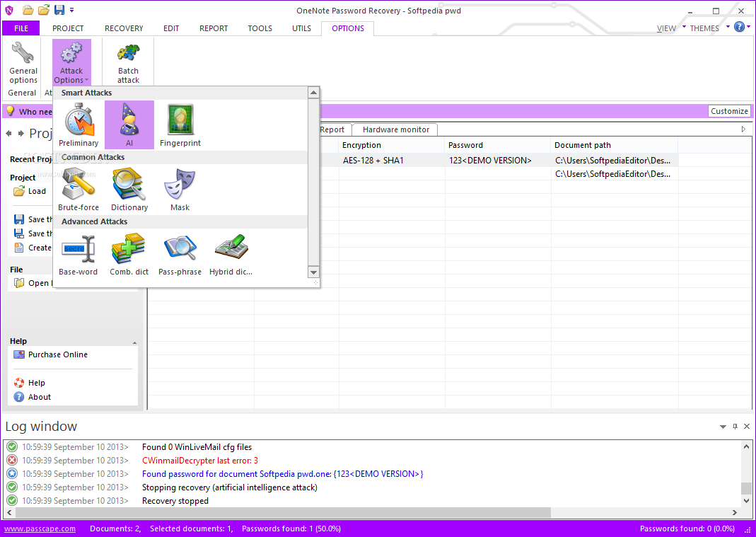Close the Log window panel
The height and width of the screenshot is (537, 756).
747,427
